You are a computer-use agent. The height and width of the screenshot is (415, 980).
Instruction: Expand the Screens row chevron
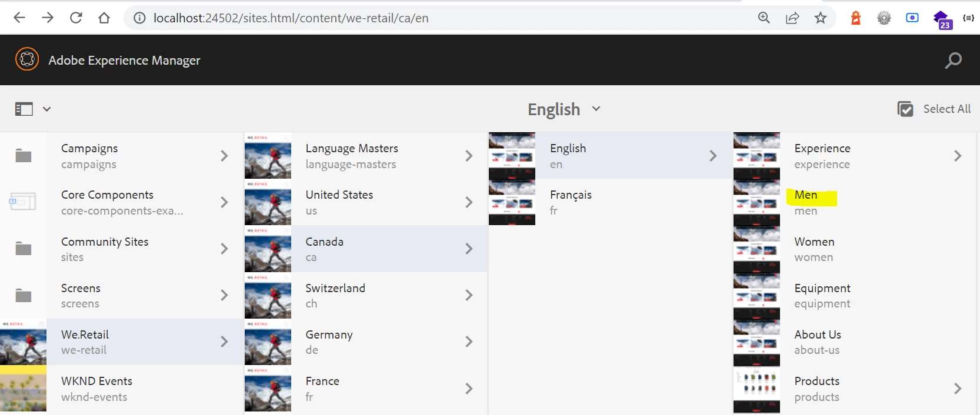tap(224, 295)
